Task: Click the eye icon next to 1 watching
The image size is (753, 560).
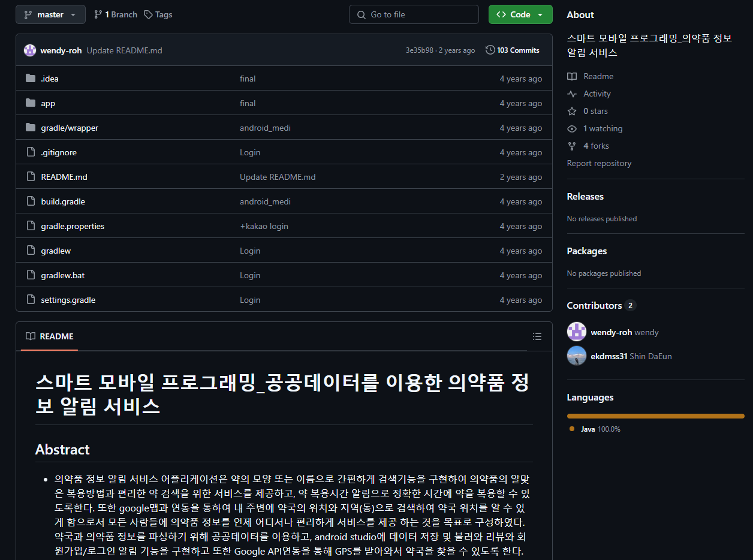Action: (572, 128)
